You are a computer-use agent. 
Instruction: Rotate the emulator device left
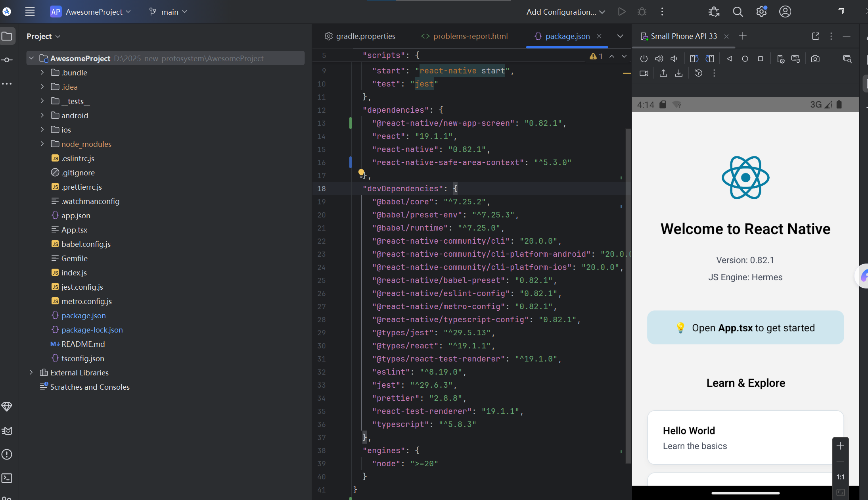[x=694, y=59]
